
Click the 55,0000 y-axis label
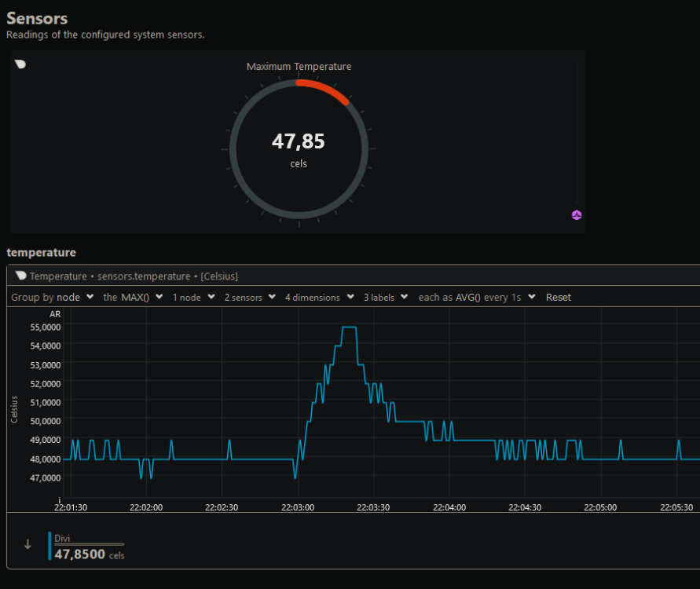pyautogui.click(x=46, y=327)
